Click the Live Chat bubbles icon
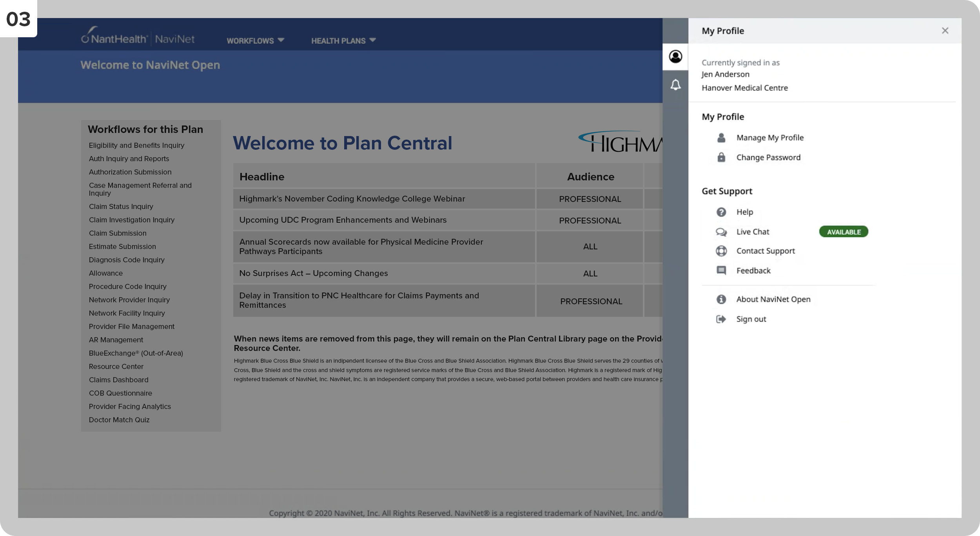This screenshot has height=536, width=980. pos(721,232)
